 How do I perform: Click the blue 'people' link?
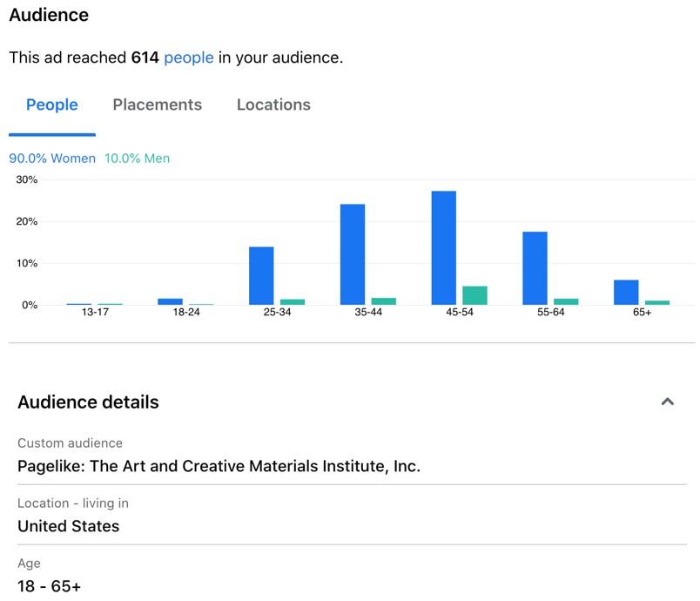[x=189, y=57]
